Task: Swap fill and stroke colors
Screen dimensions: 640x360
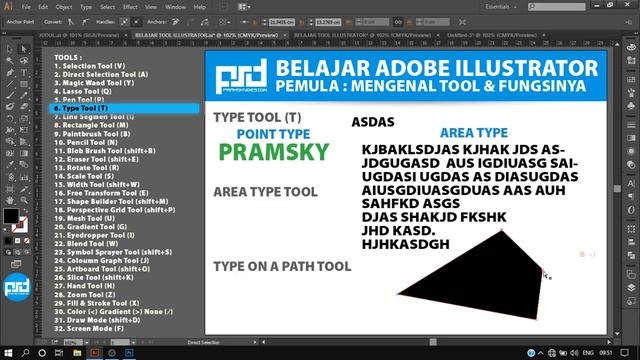Action: 26,211
